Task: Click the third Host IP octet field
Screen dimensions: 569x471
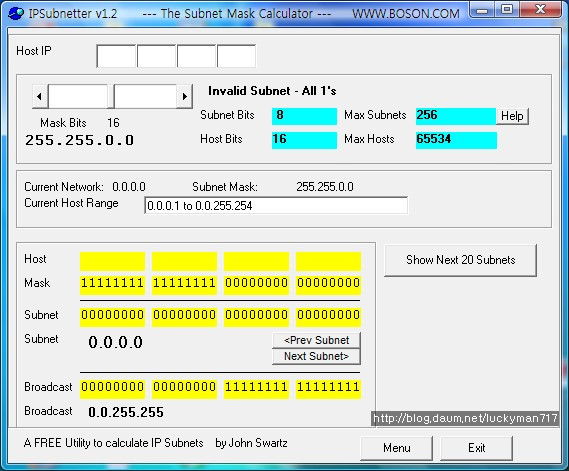Action: point(196,56)
